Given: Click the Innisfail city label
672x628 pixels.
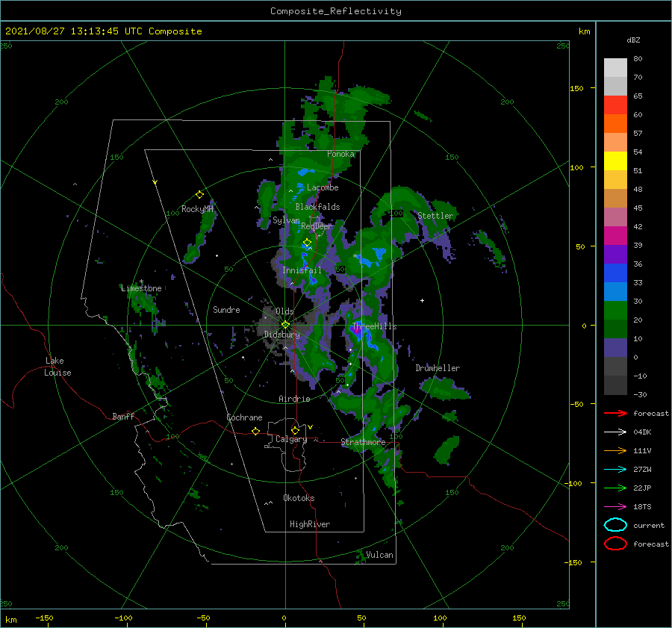Looking at the screenshot, I should tap(302, 270).
